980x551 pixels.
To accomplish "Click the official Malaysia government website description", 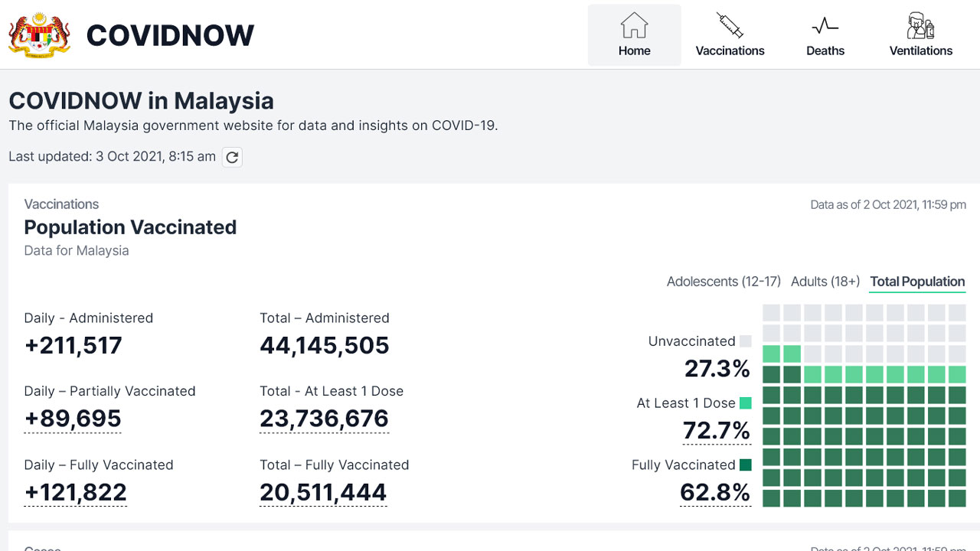I will (x=253, y=126).
